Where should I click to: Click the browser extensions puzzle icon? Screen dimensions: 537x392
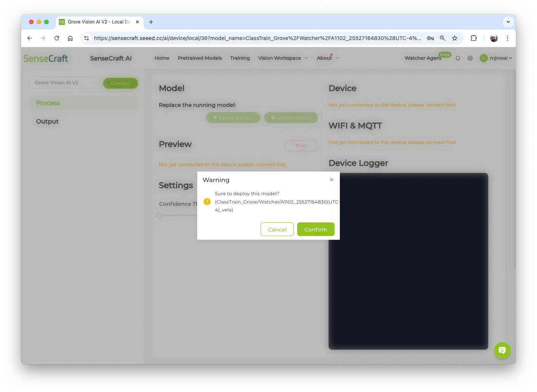click(x=474, y=38)
